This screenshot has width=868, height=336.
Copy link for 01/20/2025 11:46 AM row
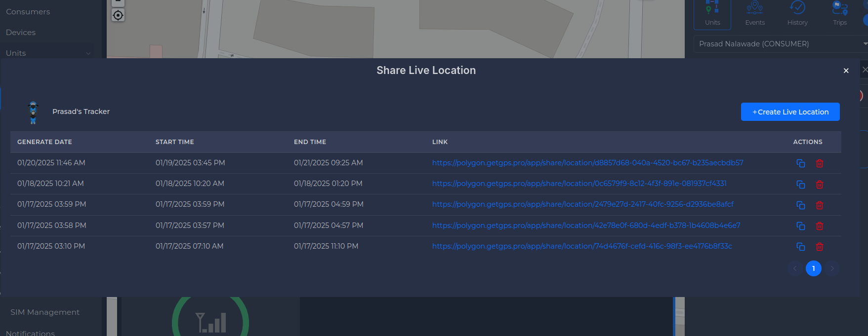pyautogui.click(x=801, y=163)
